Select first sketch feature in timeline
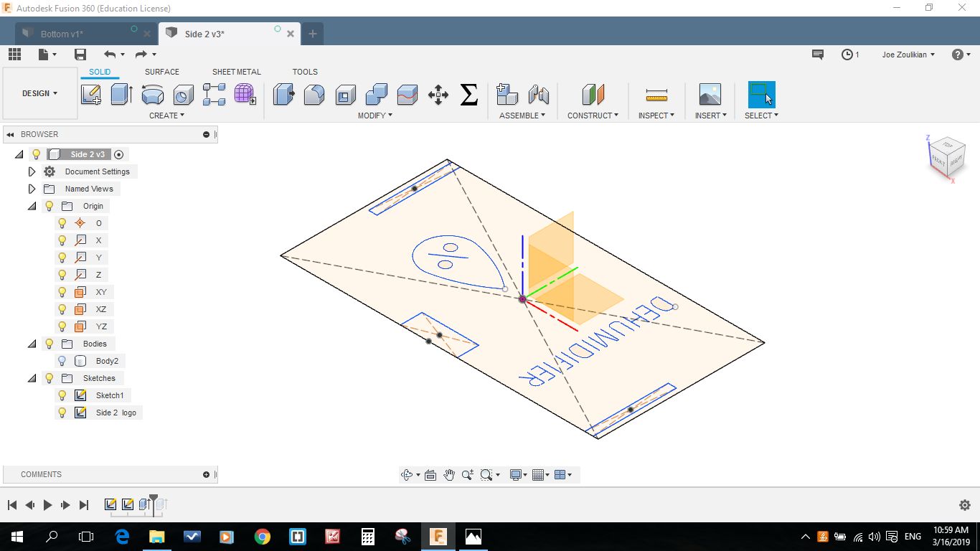Screen dimensions: 980x551 click(x=110, y=505)
